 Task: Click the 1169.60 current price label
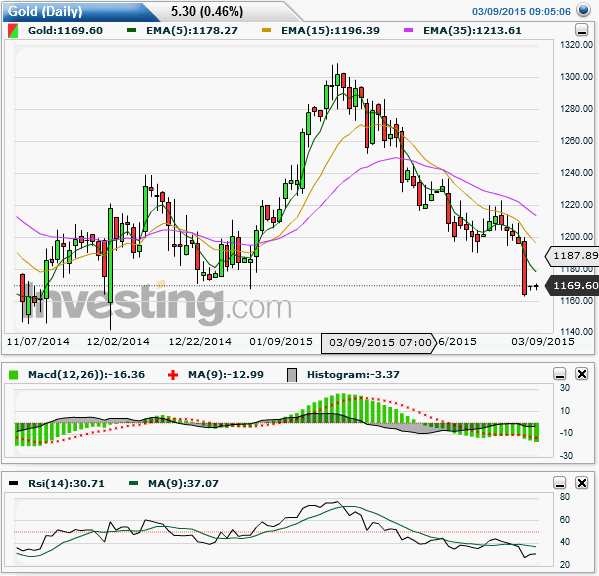pos(572,285)
